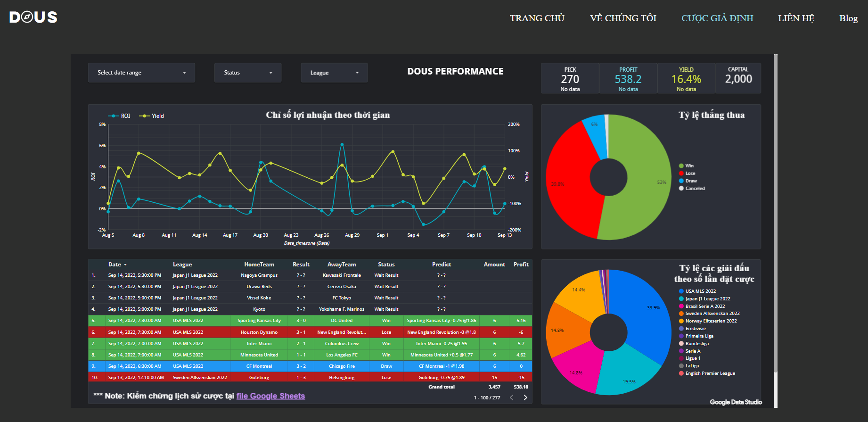
Task: Select the Urawa Reds table cell
Action: tap(259, 287)
